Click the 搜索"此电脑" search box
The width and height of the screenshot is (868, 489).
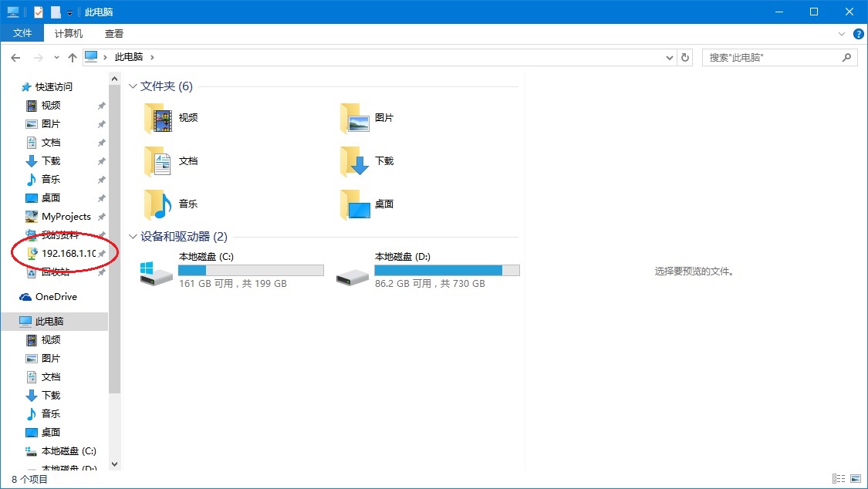(772, 57)
